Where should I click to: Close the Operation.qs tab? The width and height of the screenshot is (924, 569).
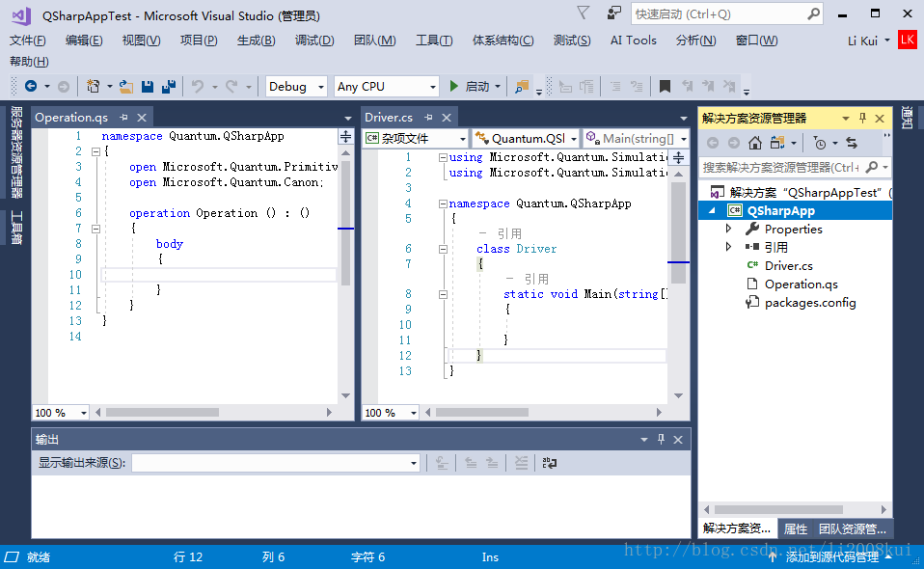coord(142,118)
